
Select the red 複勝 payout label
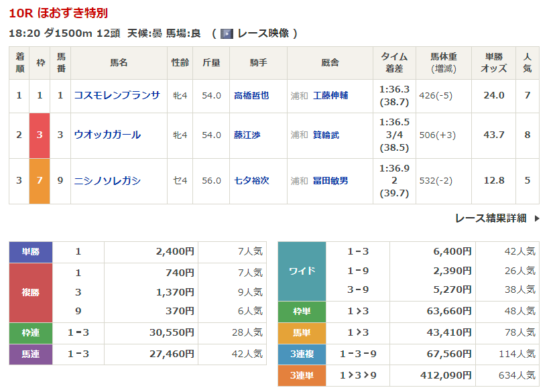point(31,292)
